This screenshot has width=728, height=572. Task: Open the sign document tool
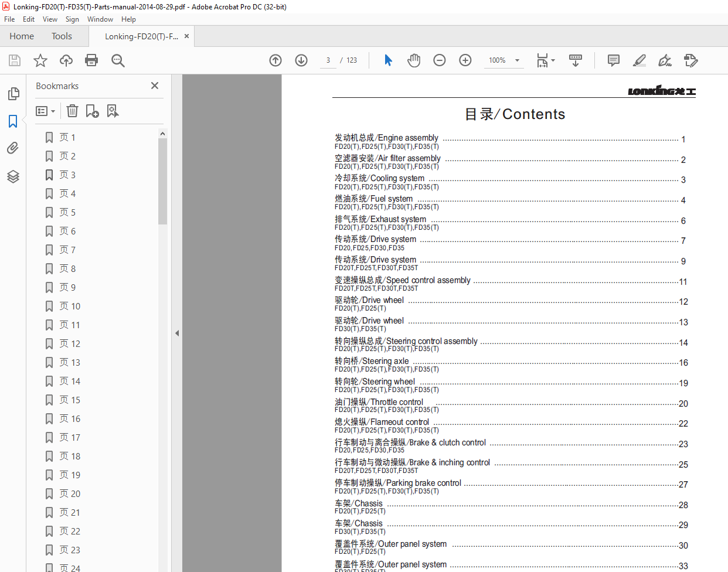(x=665, y=60)
